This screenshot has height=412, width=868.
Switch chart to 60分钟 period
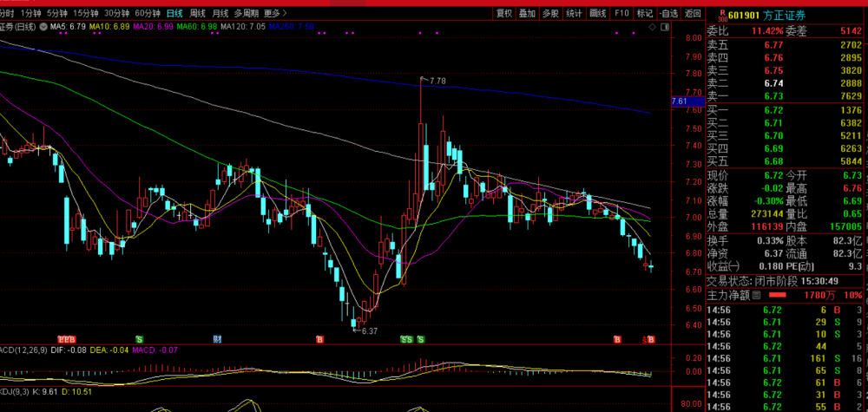click(148, 13)
